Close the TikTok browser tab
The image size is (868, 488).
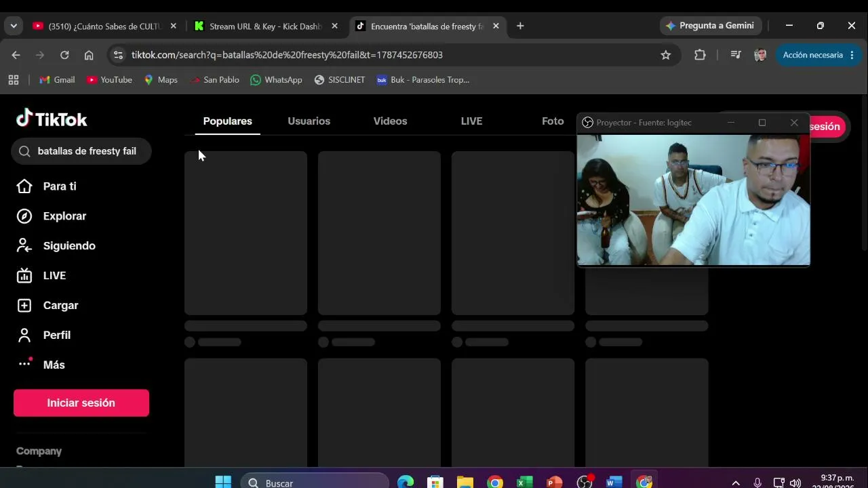496,26
